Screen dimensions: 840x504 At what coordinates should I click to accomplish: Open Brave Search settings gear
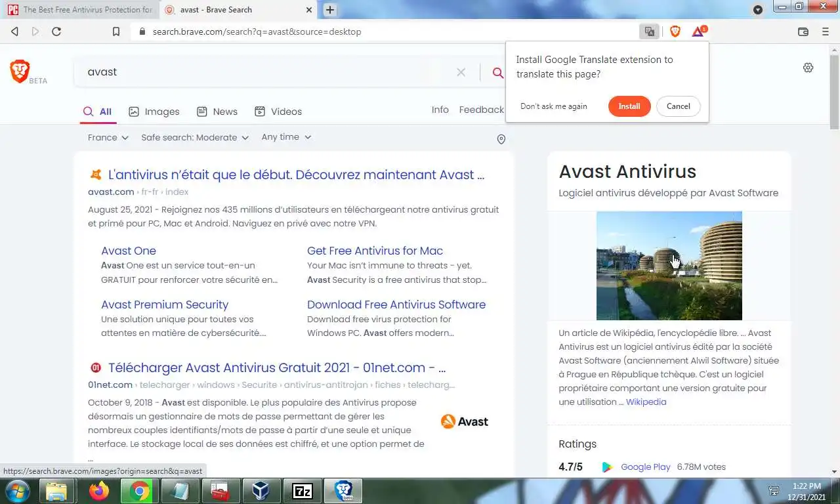pyautogui.click(x=808, y=68)
